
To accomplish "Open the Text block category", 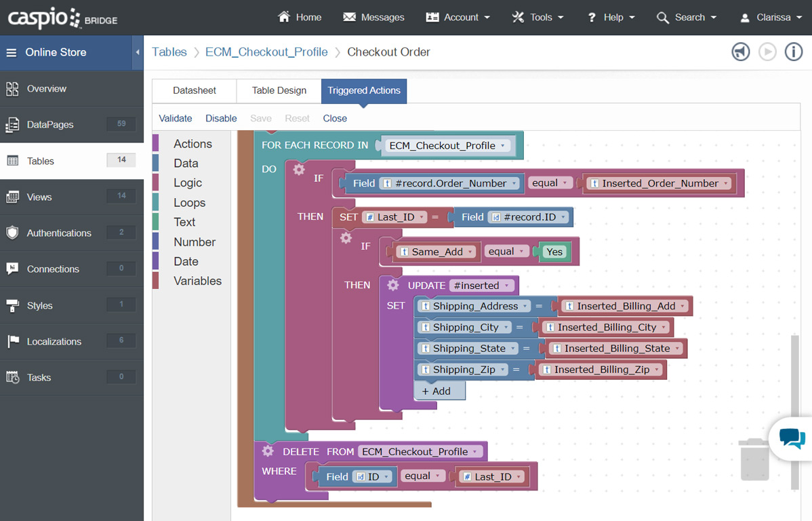I will pyautogui.click(x=184, y=222).
